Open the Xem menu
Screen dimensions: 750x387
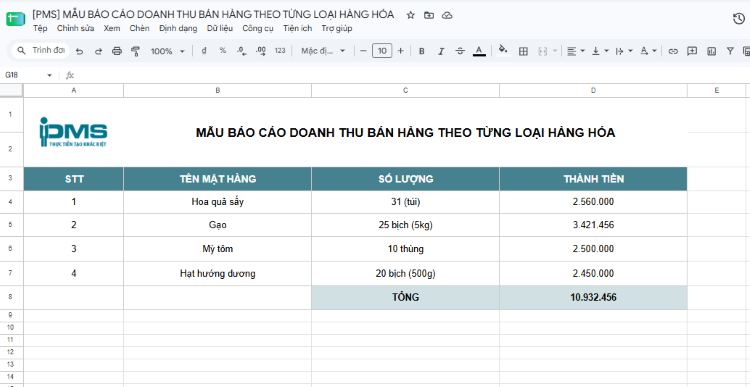[x=112, y=28]
